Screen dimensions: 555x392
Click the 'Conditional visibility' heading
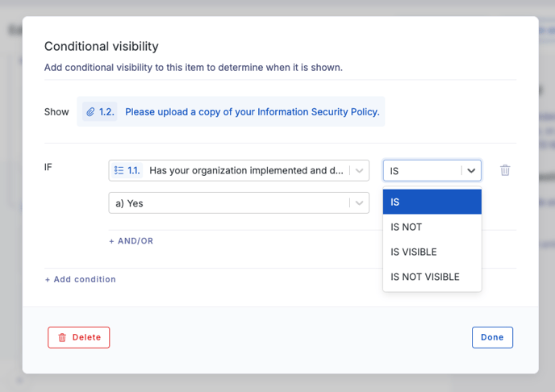pyautogui.click(x=101, y=46)
